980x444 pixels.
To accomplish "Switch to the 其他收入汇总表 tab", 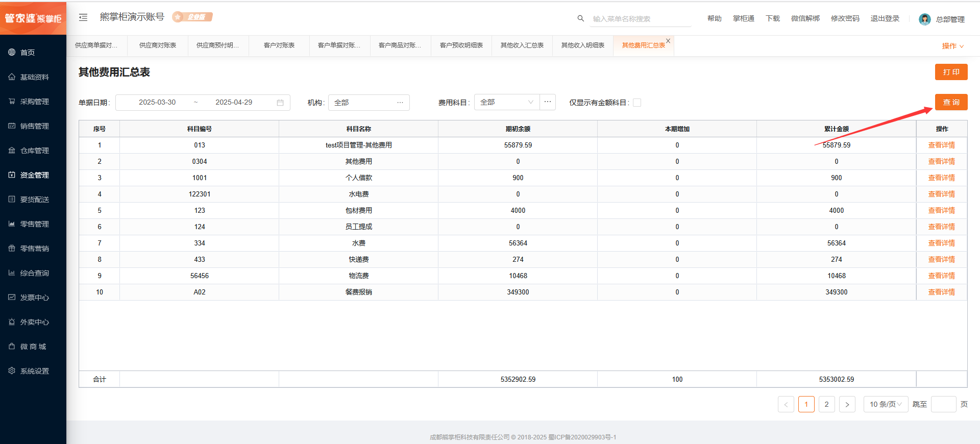I will point(522,45).
